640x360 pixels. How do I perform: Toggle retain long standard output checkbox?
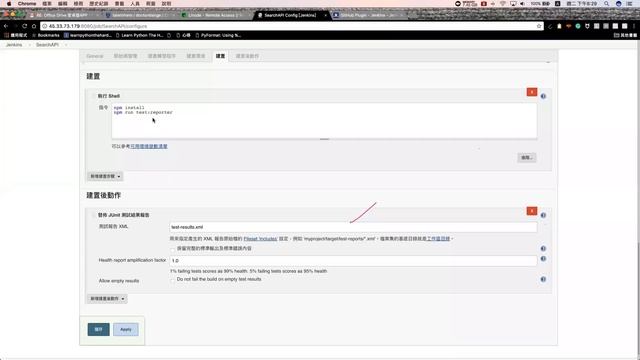coord(173,249)
